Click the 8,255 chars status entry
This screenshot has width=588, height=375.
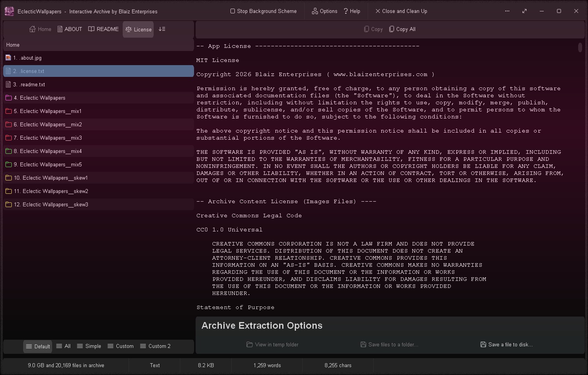coord(338,366)
